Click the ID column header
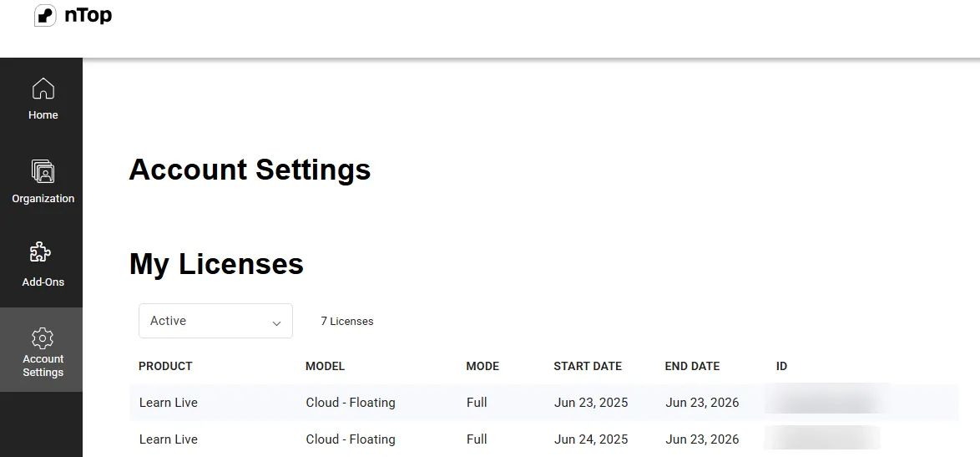The image size is (980, 457). pos(781,366)
